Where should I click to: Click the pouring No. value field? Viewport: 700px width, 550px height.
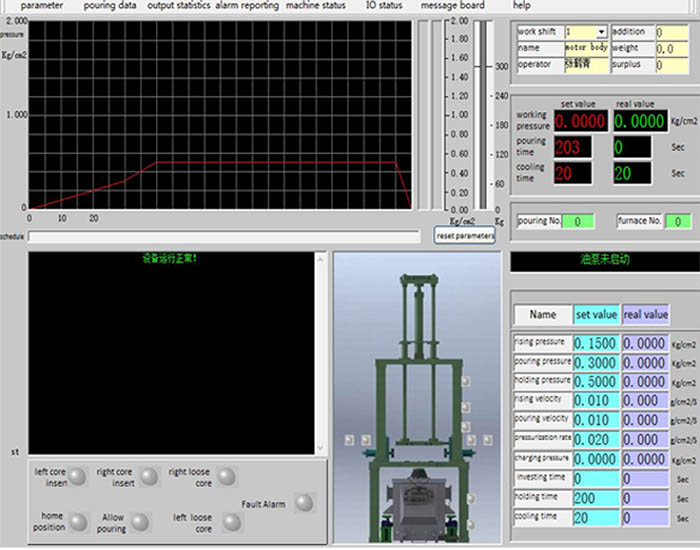pyautogui.click(x=578, y=221)
